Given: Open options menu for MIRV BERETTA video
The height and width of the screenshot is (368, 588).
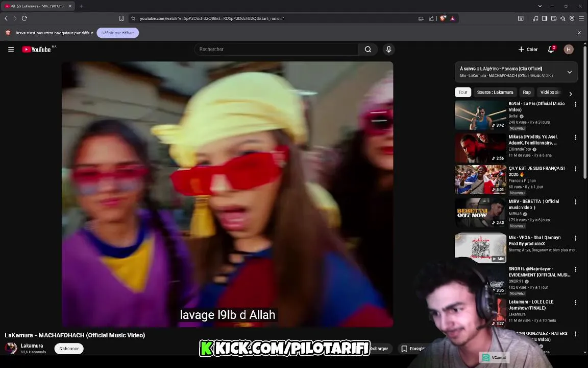Looking at the screenshot, I should pos(575,202).
